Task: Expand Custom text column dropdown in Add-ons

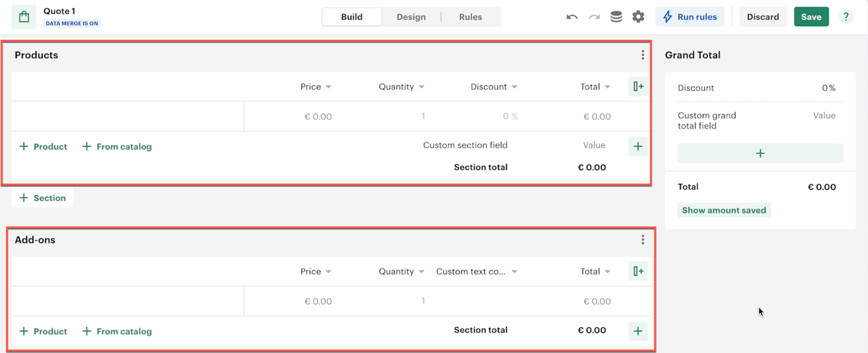Action: tap(514, 272)
